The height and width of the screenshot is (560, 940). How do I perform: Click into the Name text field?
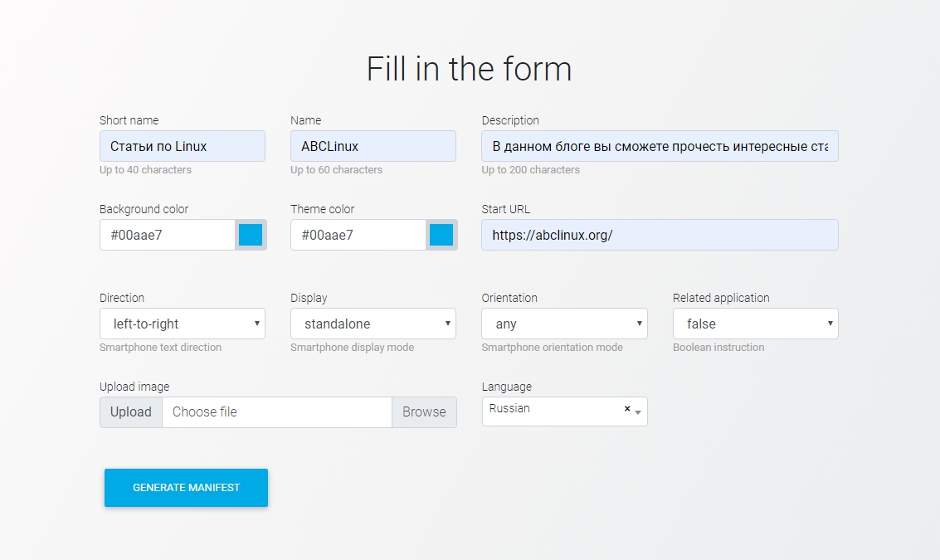coord(373,146)
